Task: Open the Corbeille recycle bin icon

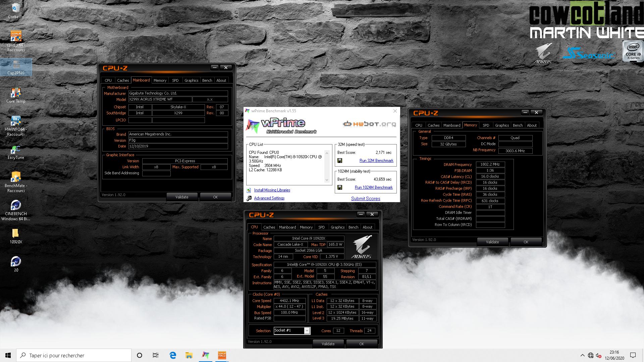Action: click(16, 10)
